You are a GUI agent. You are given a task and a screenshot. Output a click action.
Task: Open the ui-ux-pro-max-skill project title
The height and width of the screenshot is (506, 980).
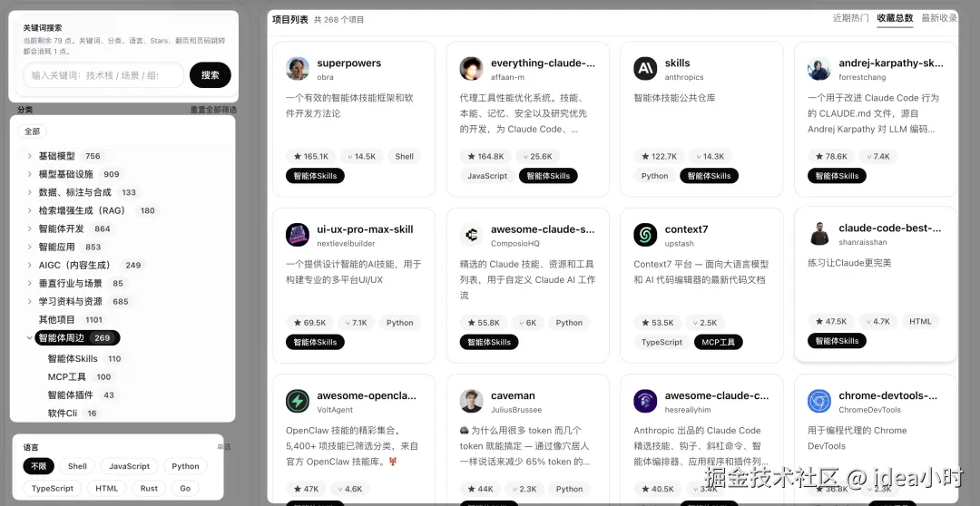coord(365,229)
